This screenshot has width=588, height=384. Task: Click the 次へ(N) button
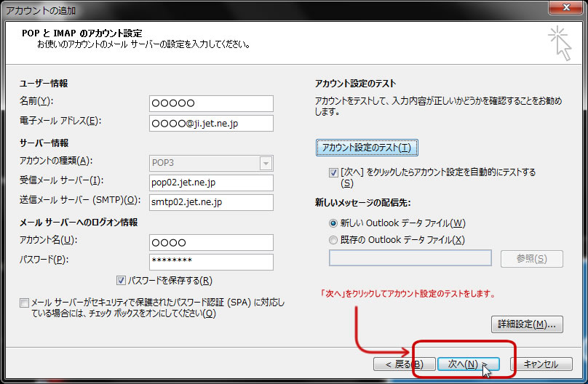467,364
